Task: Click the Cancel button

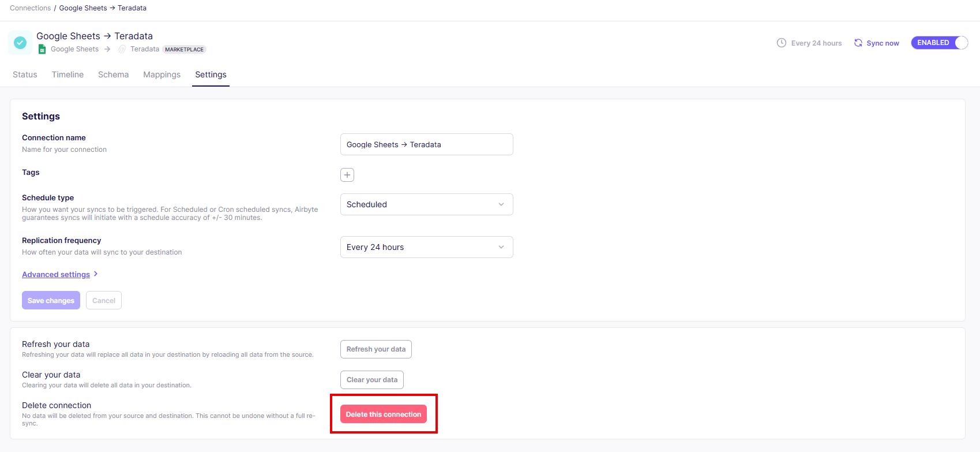Action: coord(104,300)
